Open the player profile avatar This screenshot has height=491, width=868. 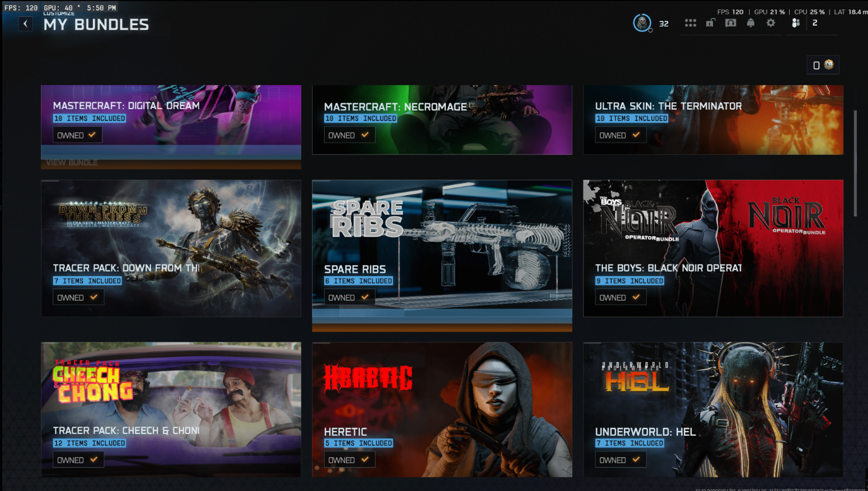(x=642, y=23)
